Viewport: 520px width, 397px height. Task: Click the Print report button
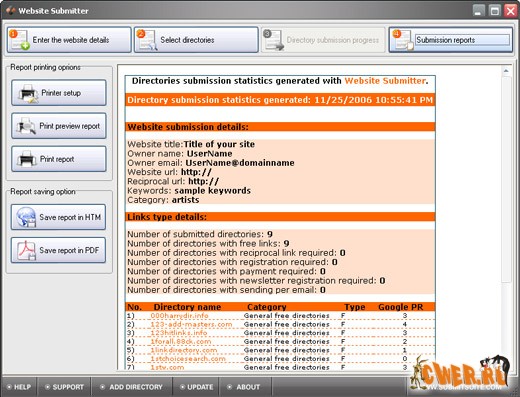59,159
